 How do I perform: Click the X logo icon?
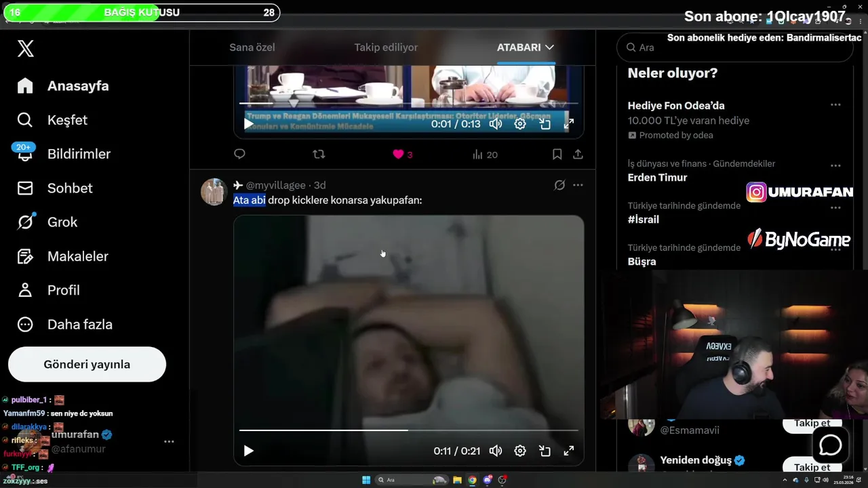[x=25, y=48]
